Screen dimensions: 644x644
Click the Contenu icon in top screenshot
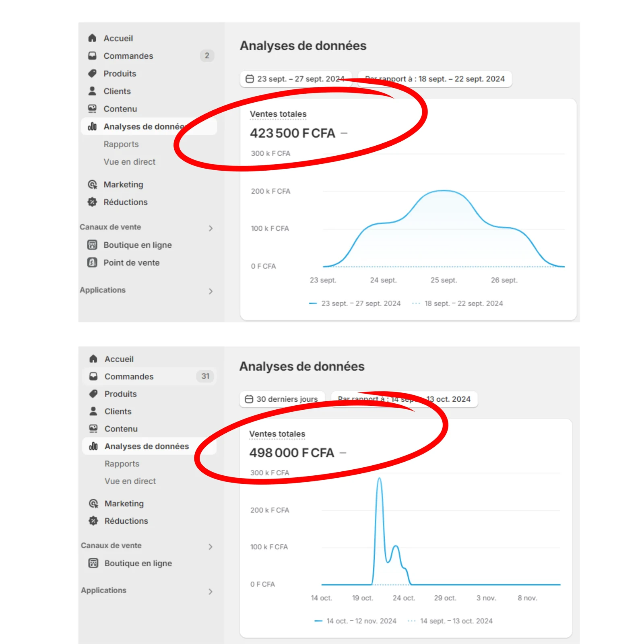(x=92, y=109)
